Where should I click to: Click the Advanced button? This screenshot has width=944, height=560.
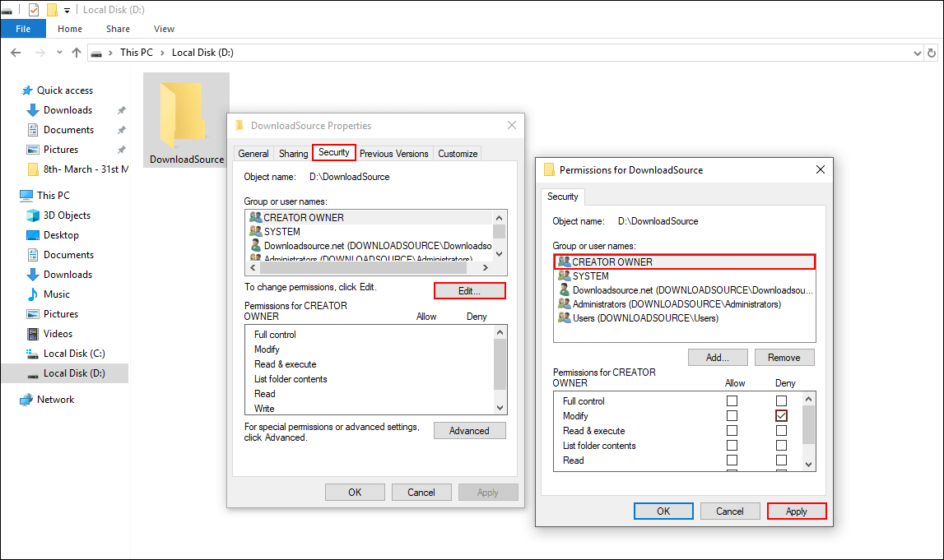[470, 431]
